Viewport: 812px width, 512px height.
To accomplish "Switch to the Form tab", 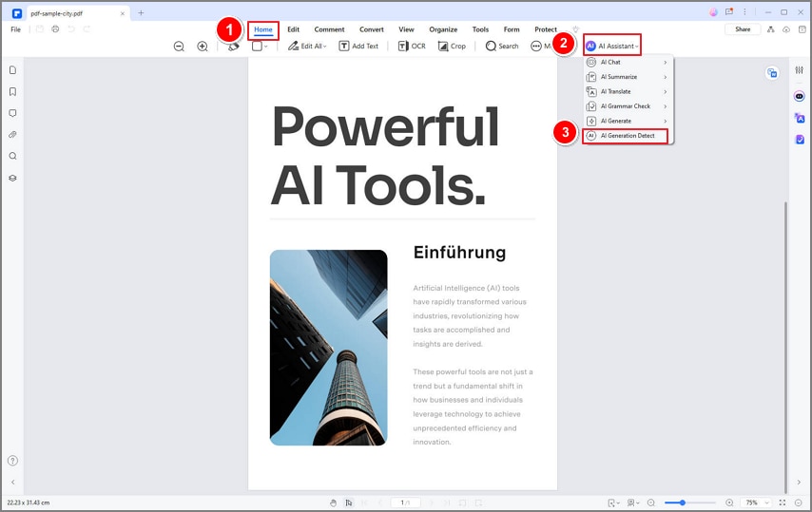I will [512, 29].
